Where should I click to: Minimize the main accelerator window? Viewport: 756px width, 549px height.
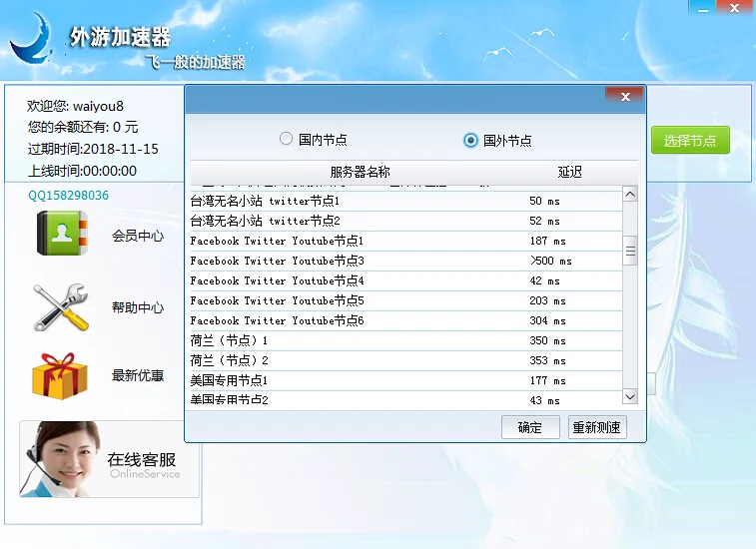coord(704,8)
